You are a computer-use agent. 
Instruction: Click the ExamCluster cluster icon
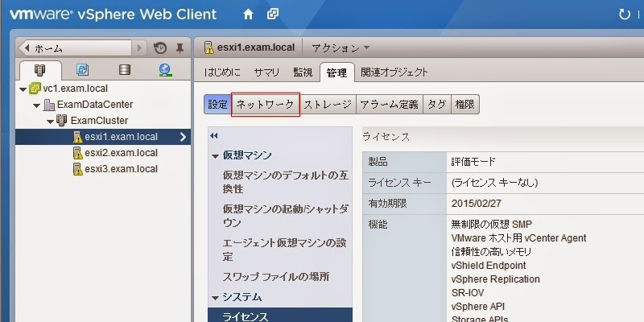click(63, 121)
